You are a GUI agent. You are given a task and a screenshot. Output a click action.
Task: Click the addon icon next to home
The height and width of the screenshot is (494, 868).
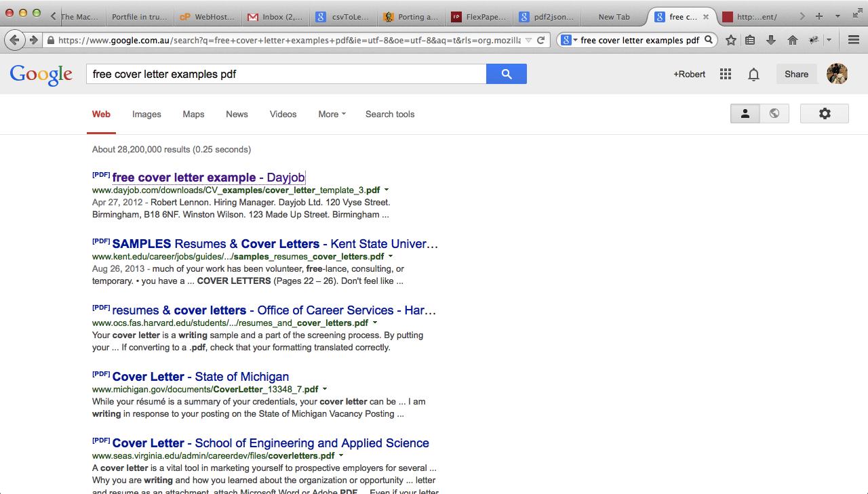click(x=813, y=40)
